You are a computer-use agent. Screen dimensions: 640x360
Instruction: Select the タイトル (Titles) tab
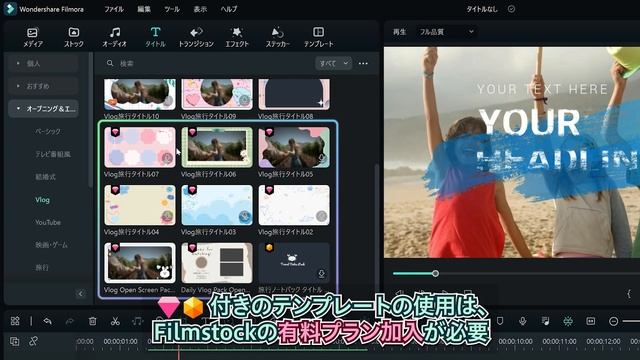tap(155, 37)
